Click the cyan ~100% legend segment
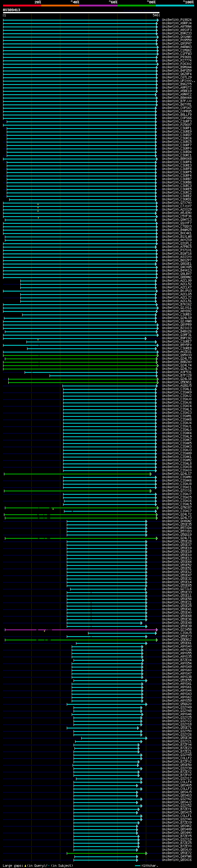This screenshot has width=197, height=868. pos(175,6)
